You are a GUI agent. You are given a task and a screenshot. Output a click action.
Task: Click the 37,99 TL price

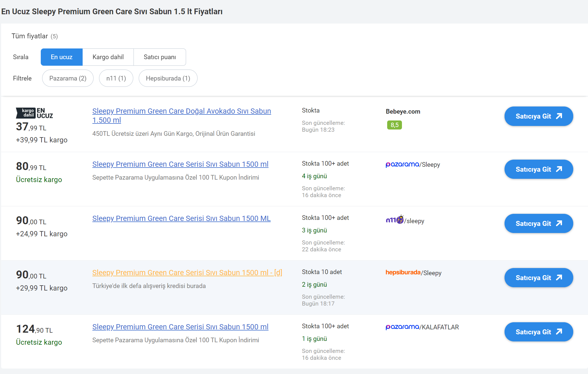tap(31, 127)
